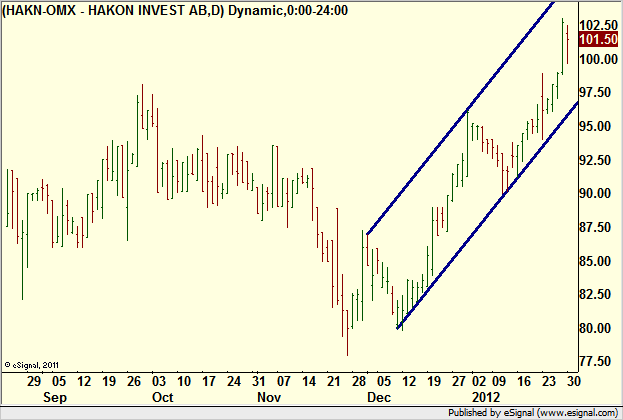Click the Dynamic,0:00-24:00 interval text in title
Image resolution: width=623 pixels, height=420 pixels.
pos(288,10)
